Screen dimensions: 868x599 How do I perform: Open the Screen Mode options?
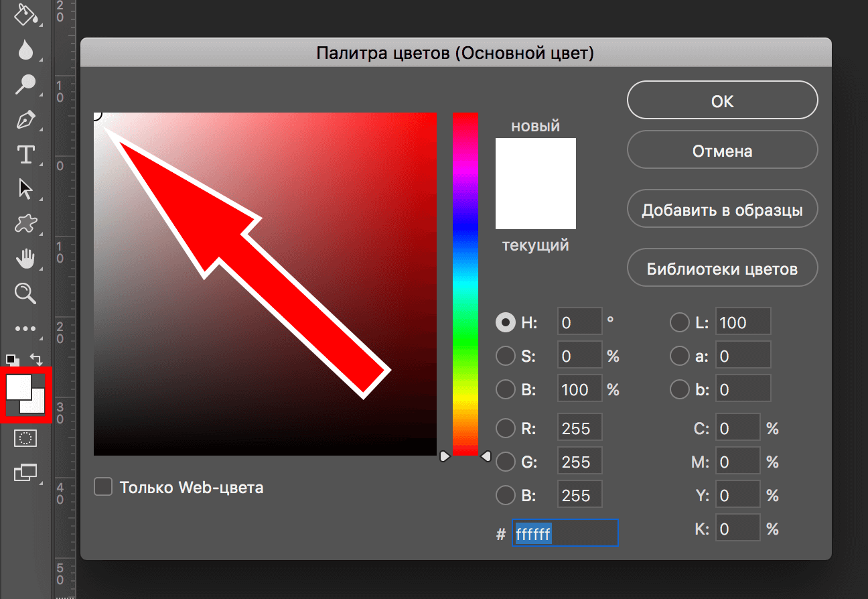pyautogui.click(x=25, y=472)
